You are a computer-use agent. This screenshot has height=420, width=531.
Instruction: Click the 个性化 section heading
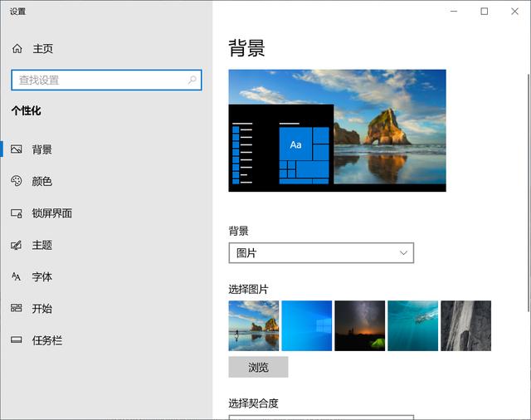26,110
